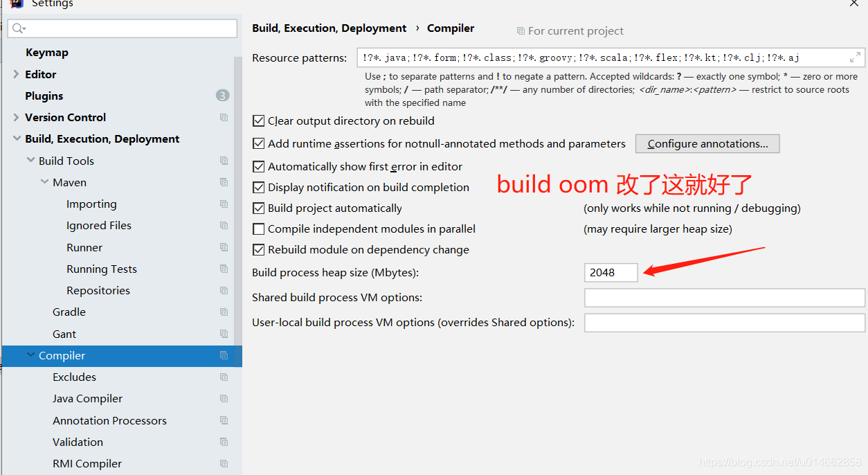Select the Java Compiler settings item
The height and width of the screenshot is (475, 868).
pos(87,399)
